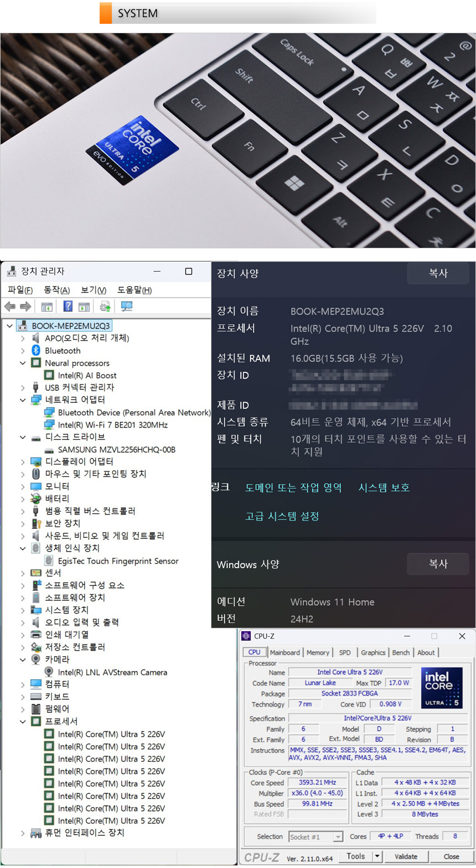Select the Intel(R) AI Boost device

point(87,375)
